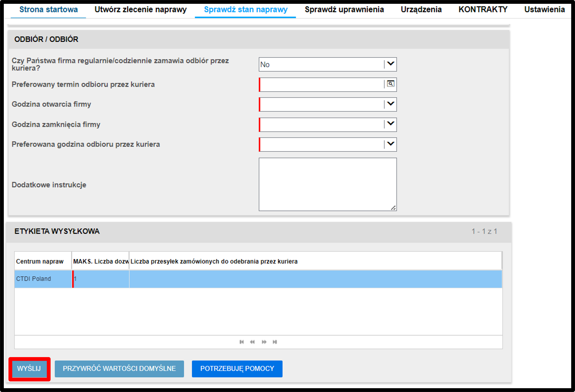The width and height of the screenshot is (575, 392).
Task: Click PRZYWRÓĆ WARTOŚCI DOMYŚLNE button
Action: pos(119,368)
